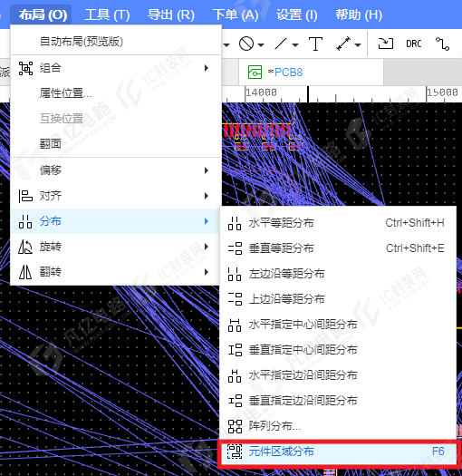Open the keep-out tool dropdown arrow
This screenshot has width=462, height=476.
pyautogui.click(x=261, y=45)
